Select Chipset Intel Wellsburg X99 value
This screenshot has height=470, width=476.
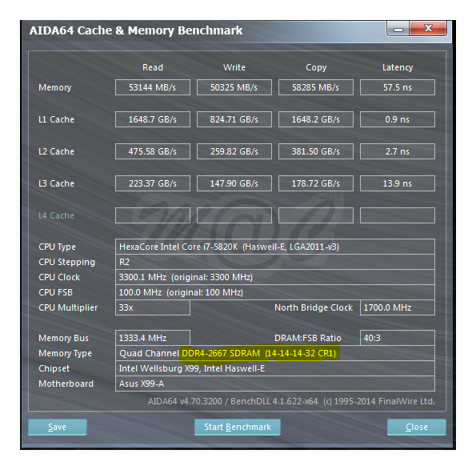click(275, 368)
